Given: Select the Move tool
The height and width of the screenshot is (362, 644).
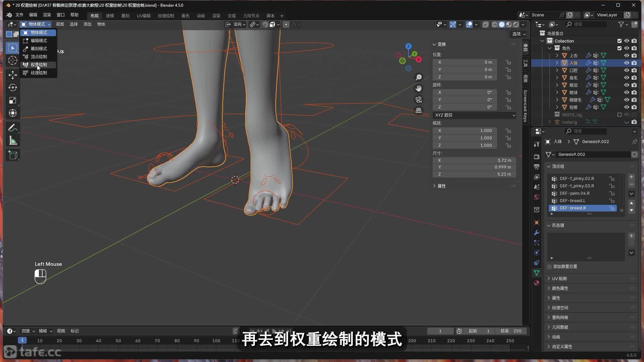Looking at the screenshot, I should point(13,75).
